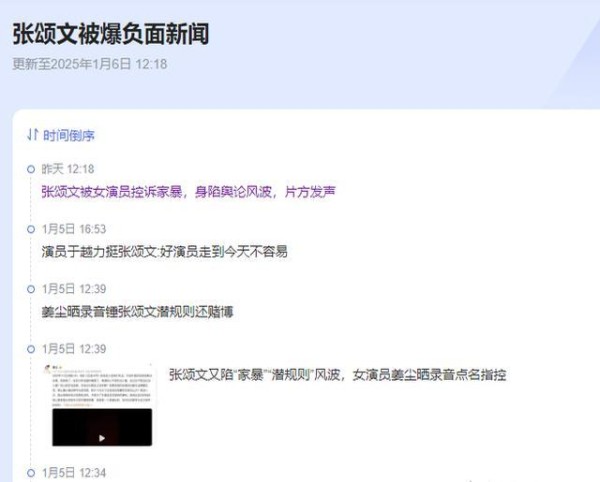
Task: Select timeline dot for 昨天 12:18
Action: [31, 169]
